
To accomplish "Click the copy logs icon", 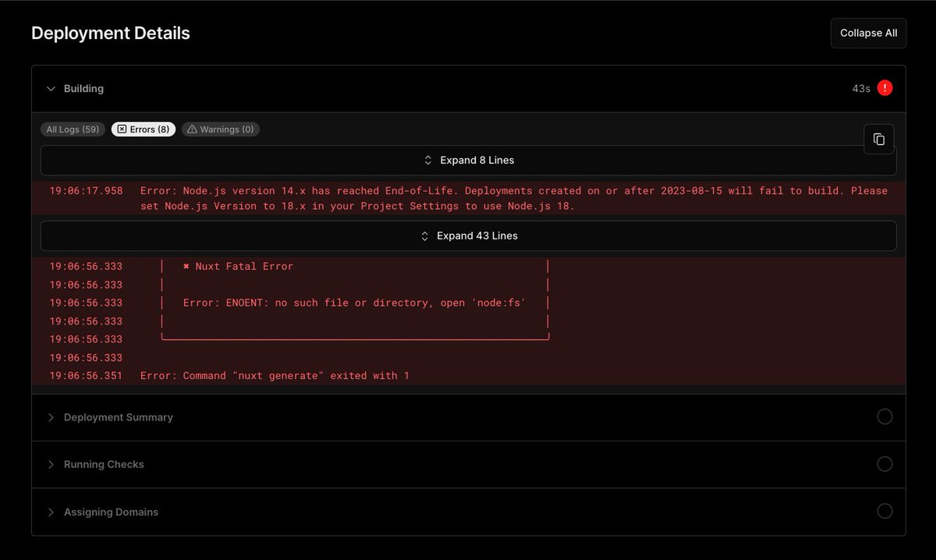I will 879,139.
